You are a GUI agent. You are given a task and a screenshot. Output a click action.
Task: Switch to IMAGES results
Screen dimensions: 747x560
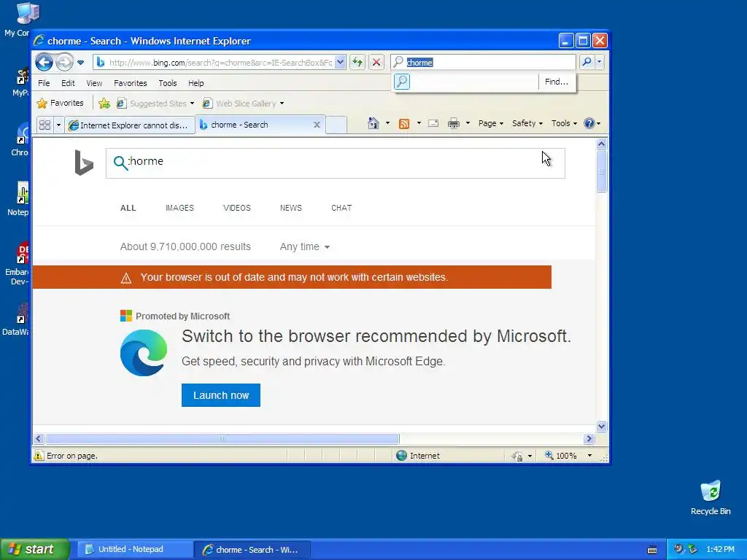(179, 208)
